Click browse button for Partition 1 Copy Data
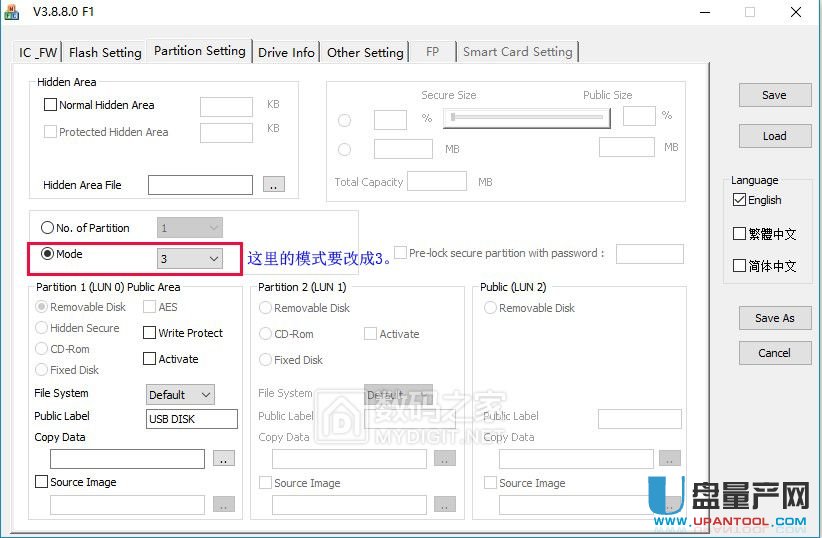 (224, 459)
